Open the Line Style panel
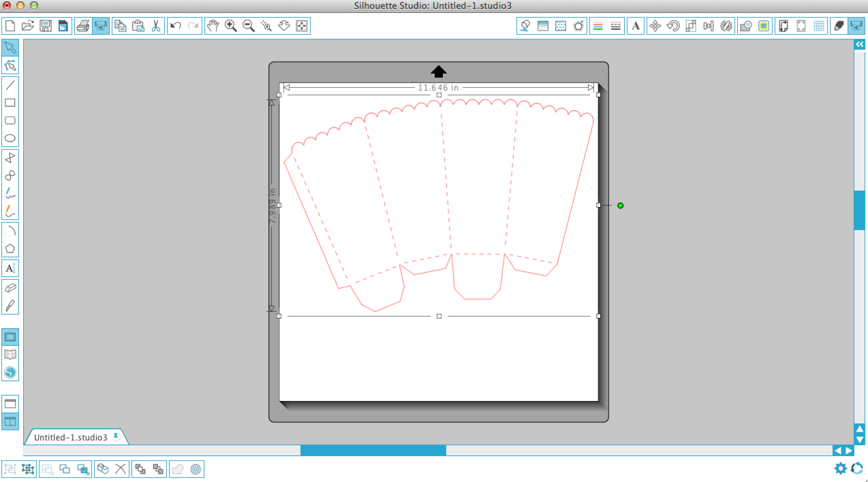Viewport: 868px width, 482px height. (616, 26)
